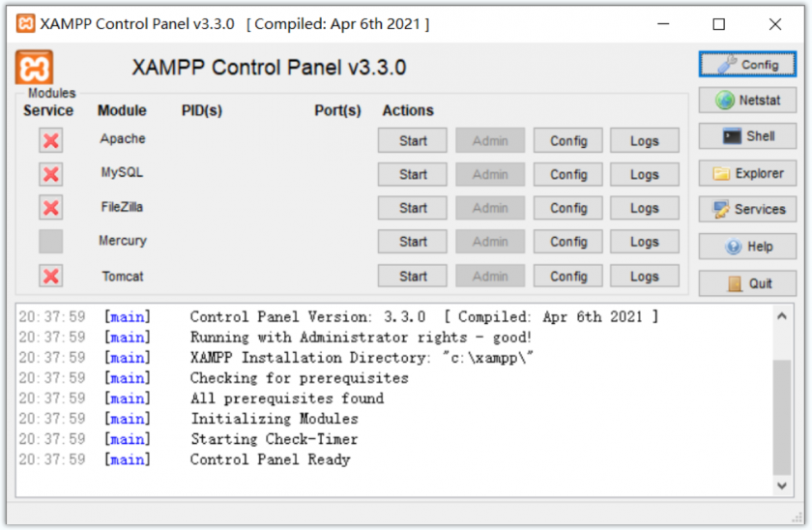Open Config for FileZilla
Image resolution: width=812 pixels, height=530 pixels.
coord(568,208)
